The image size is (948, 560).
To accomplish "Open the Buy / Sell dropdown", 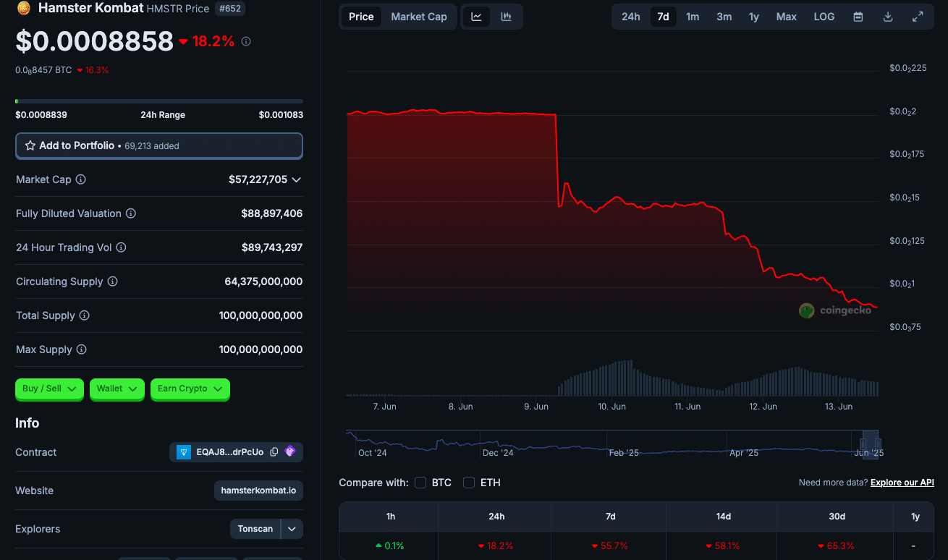I will click(49, 389).
